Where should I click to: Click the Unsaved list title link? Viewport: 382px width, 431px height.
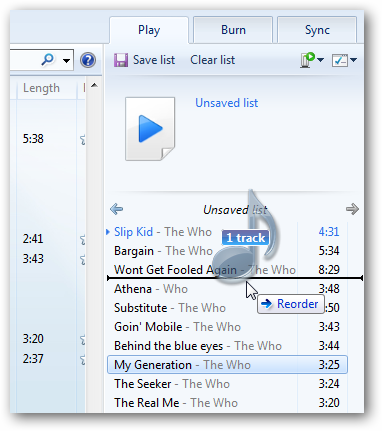tap(227, 103)
